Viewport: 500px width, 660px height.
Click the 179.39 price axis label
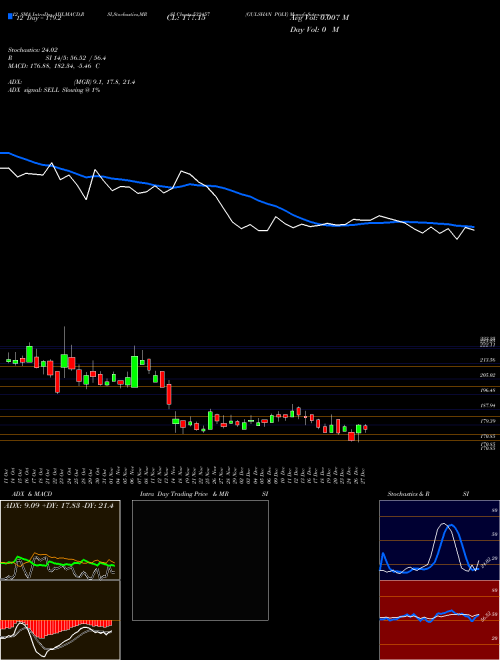coord(487,421)
